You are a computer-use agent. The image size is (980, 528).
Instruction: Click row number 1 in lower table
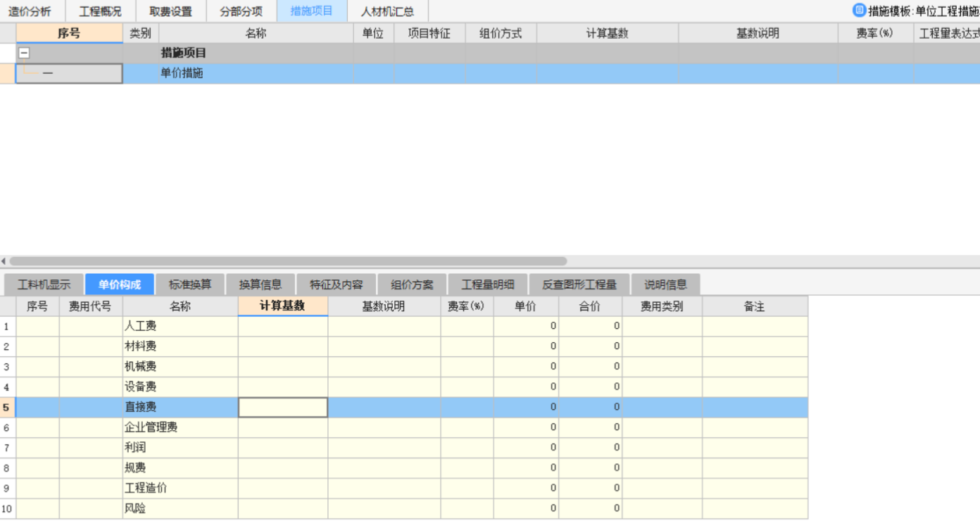click(x=7, y=326)
